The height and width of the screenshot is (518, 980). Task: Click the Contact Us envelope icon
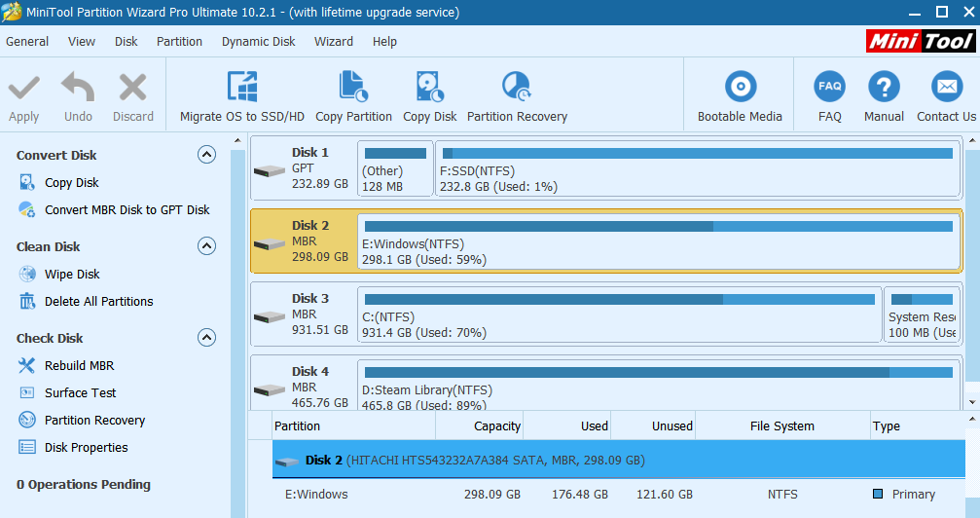tap(947, 87)
